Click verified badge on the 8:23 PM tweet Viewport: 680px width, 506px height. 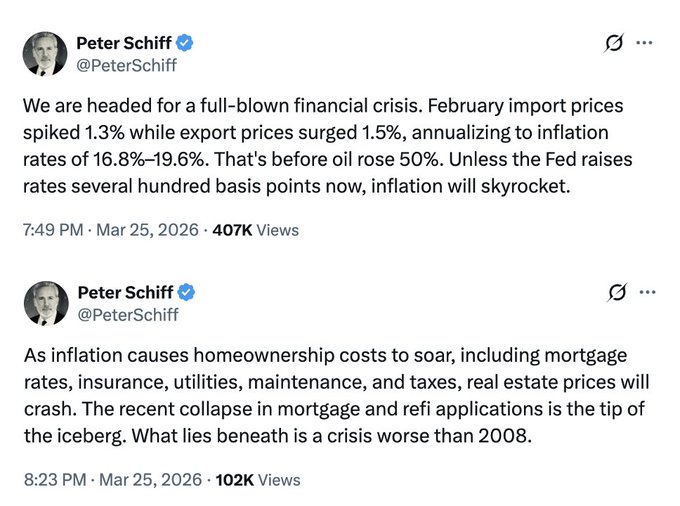pos(185,293)
